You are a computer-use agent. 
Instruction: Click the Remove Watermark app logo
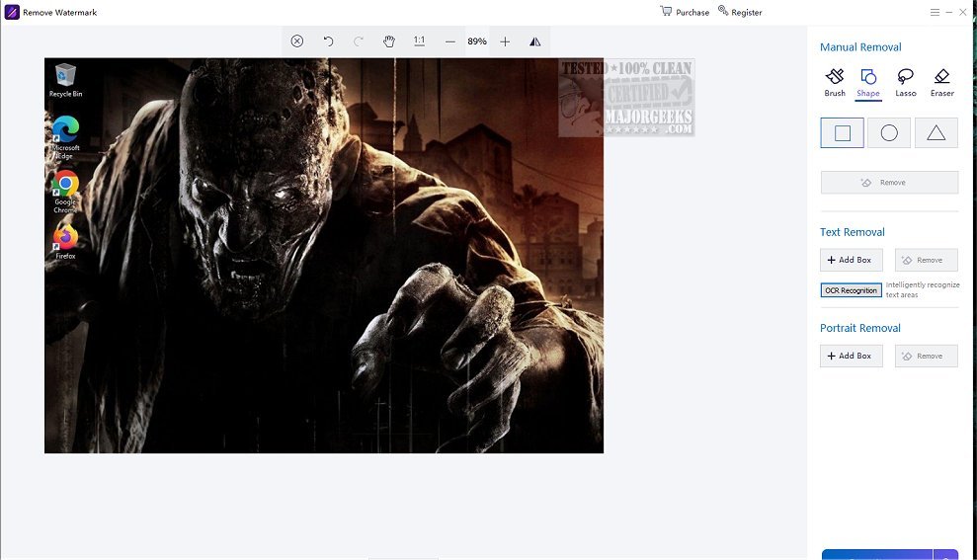(12, 12)
